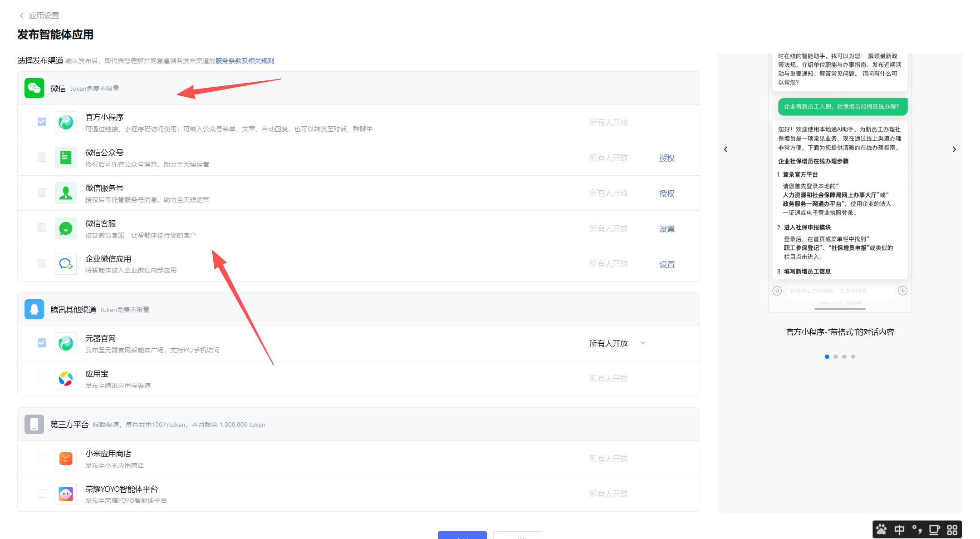Click the 企业微信应用 icon
This screenshot has width=980, height=539.
pos(66,264)
